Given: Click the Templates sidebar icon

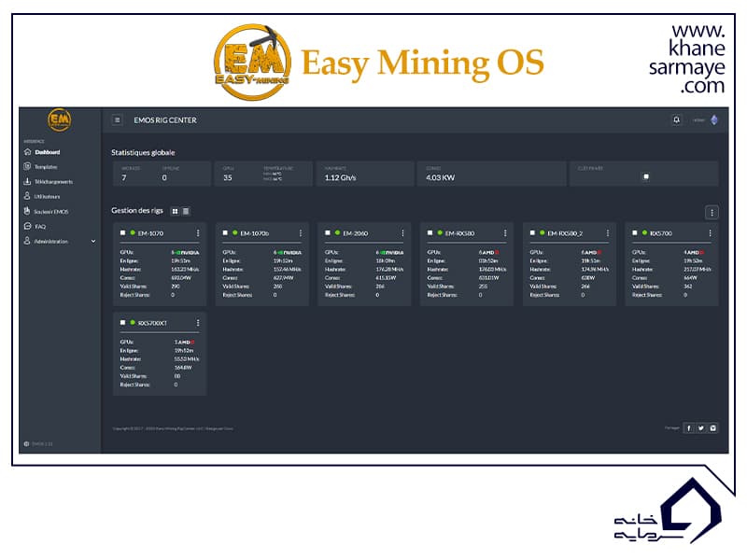Looking at the screenshot, I should point(27,166).
